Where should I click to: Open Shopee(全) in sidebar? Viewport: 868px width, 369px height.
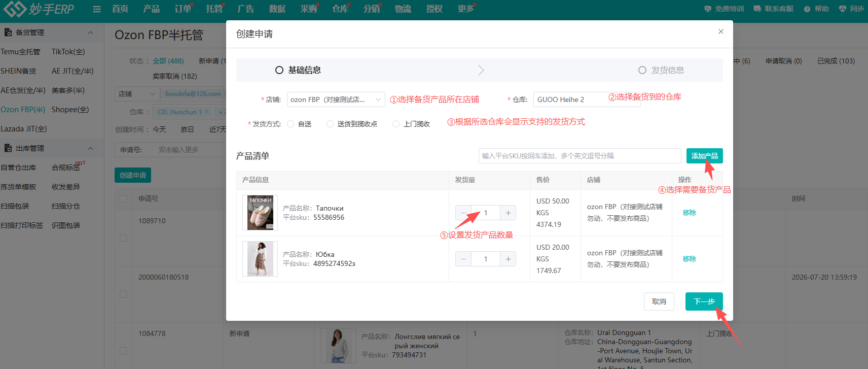point(70,110)
